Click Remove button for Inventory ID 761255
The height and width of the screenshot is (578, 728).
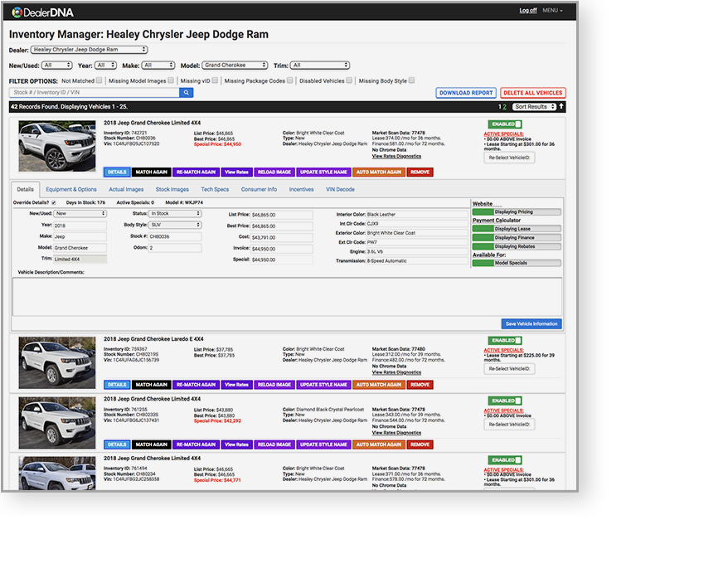(x=420, y=444)
